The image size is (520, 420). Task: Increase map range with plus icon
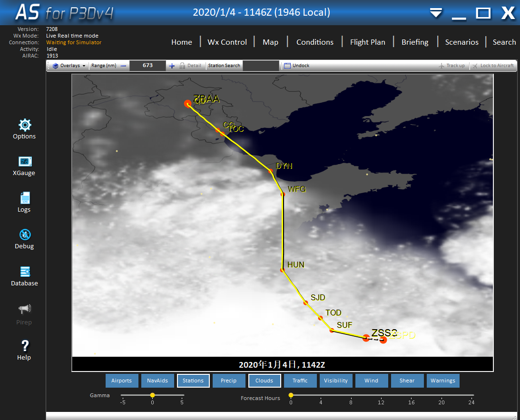tap(172, 66)
